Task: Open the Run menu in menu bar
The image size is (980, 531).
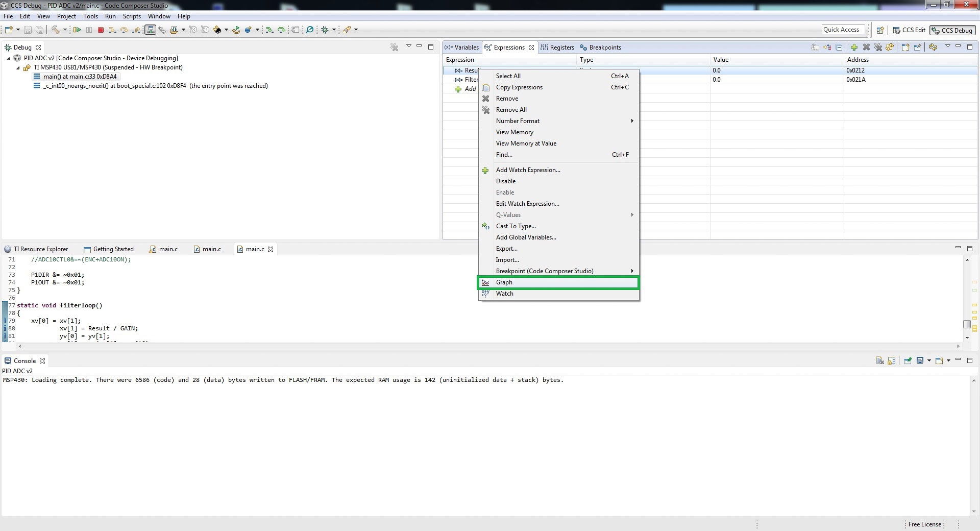Action: pyautogui.click(x=110, y=16)
